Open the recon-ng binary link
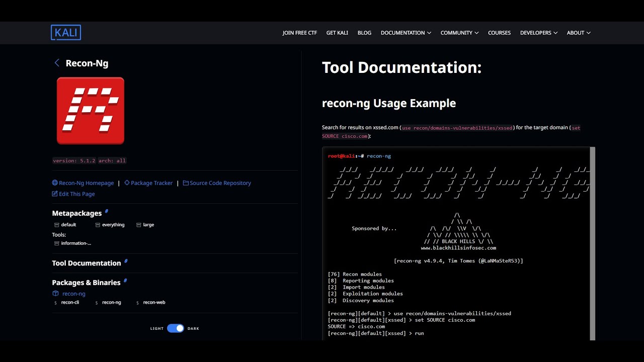 pos(112,303)
